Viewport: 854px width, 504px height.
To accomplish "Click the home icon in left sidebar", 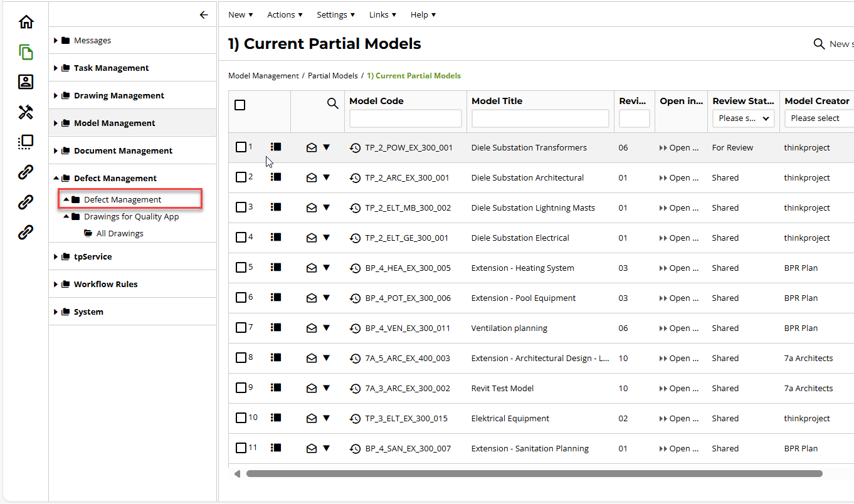I will [26, 22].
